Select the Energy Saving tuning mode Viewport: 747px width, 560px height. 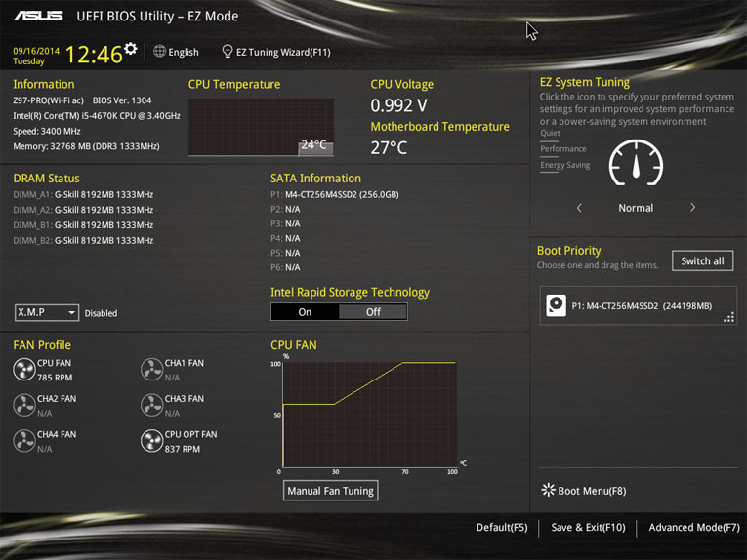coord(565,165)
